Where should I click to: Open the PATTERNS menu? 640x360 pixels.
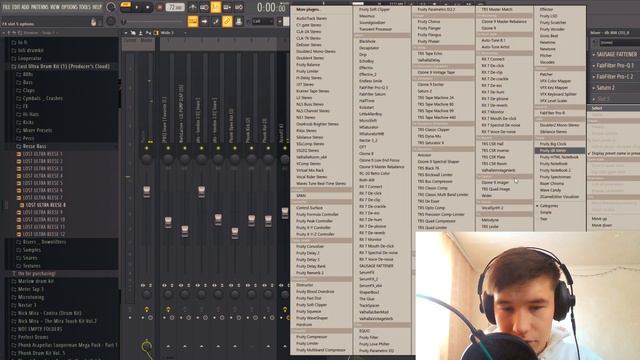click(x=40, y=7)
